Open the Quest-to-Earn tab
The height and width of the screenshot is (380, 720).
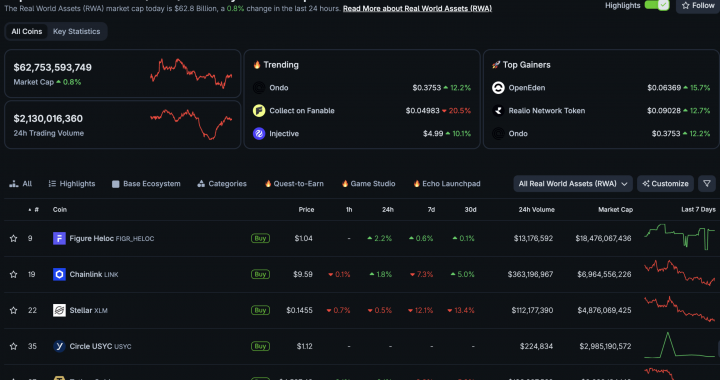(294, 184)
